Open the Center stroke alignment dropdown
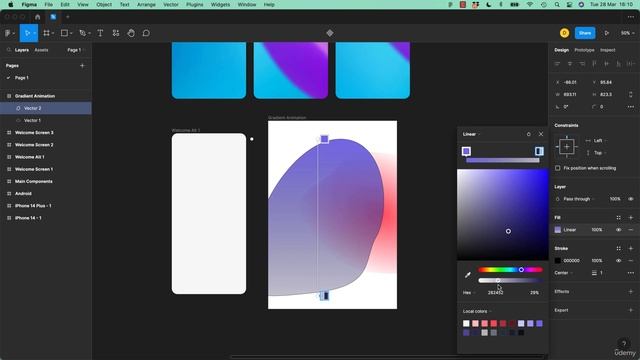 (x=563, y=273)
